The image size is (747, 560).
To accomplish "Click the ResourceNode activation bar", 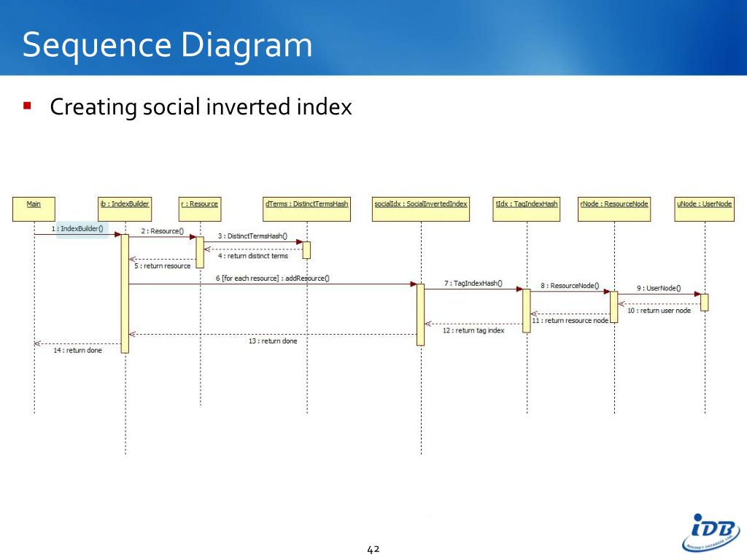I will coord(614,307).
